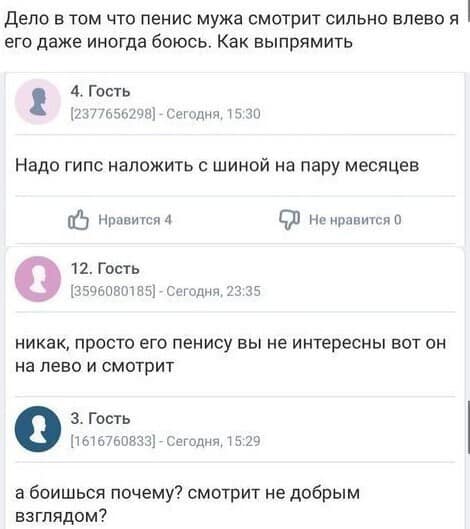The width and height of the screenshot is (470, 529).
Task: Click the page scrollbar thumb on right edge
Action: pyautogui.click(x=469, y=427)
